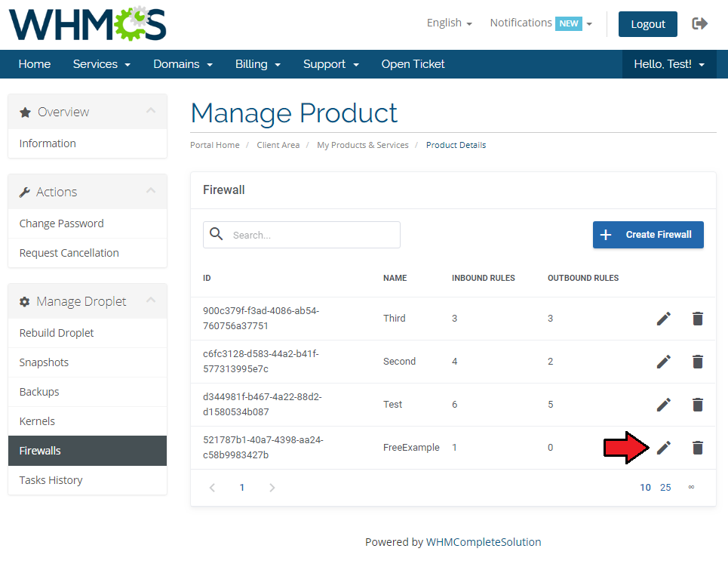Open the Billing menu dropdown
Image resolution: width=728 pixels, height=567 pixels.
tap(258, 64)
